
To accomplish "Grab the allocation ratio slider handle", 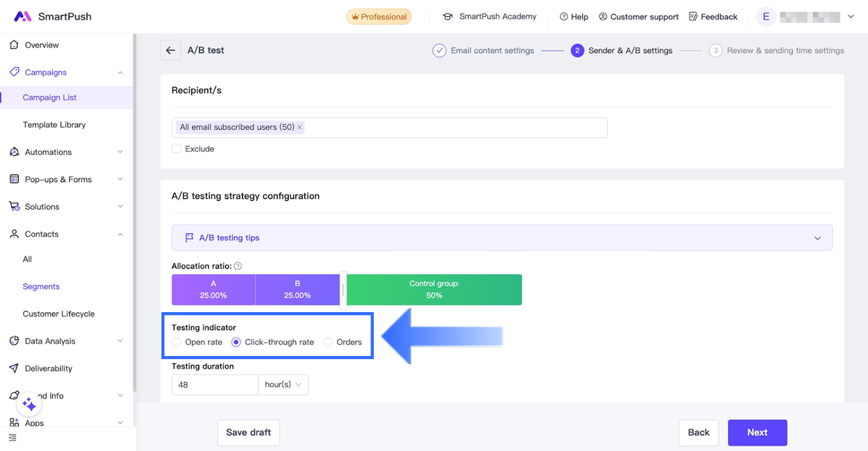I will coord(343,290).
